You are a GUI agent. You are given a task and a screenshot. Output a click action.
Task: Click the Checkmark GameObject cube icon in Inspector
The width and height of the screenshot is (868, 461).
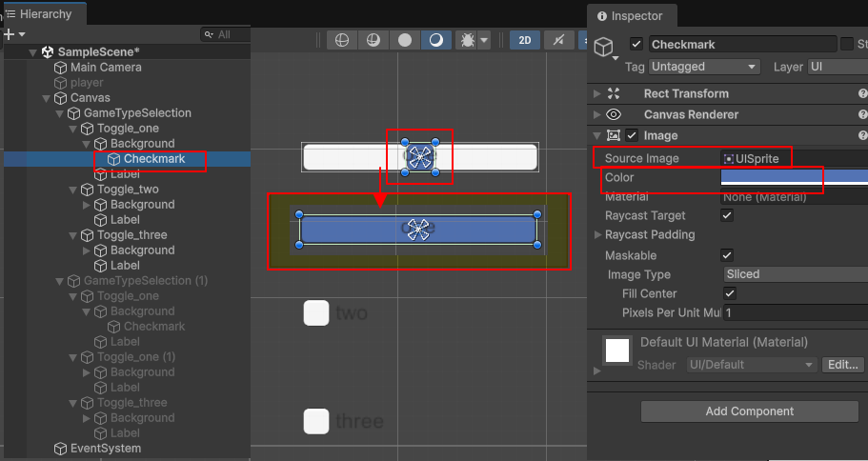(x=604, y=49)
